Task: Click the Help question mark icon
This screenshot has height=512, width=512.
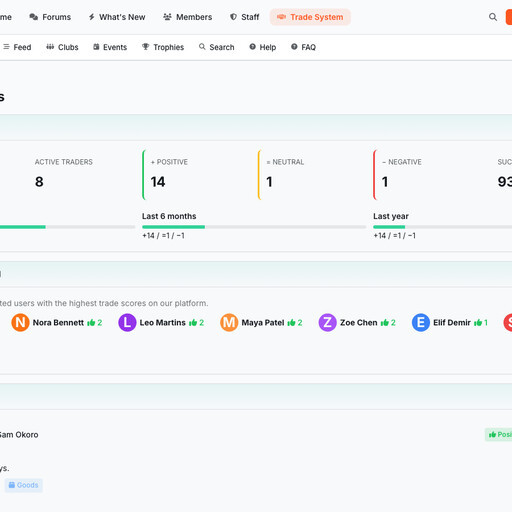Action: [x=253, y=47]
